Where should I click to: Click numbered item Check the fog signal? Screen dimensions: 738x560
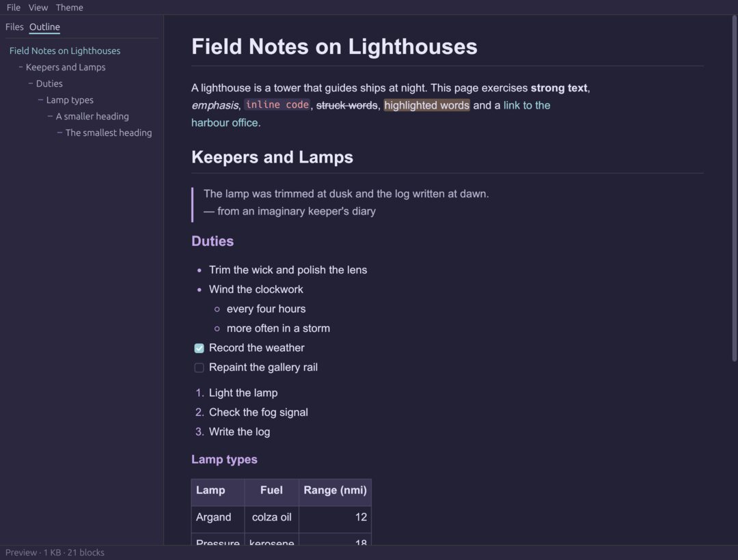pos(258,412)
